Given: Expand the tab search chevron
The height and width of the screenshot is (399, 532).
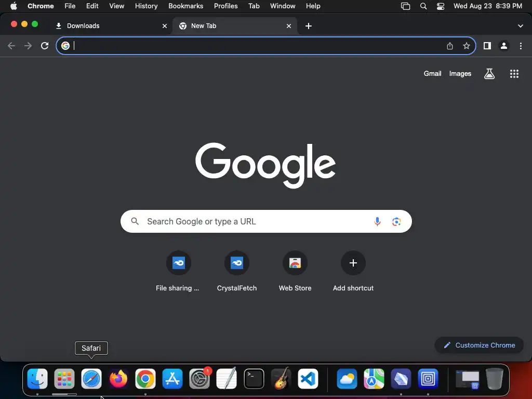Looking at the screenshot, I should point(521,26).
